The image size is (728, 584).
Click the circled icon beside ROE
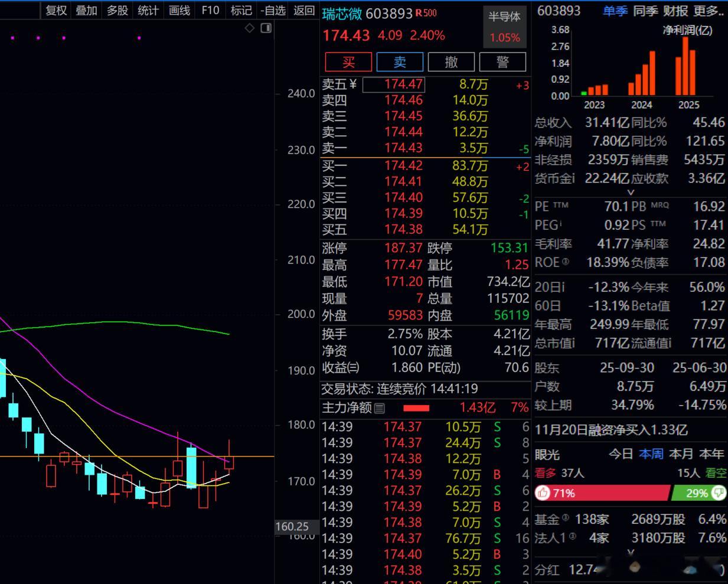pyautogui.click(x=566, y=261)
